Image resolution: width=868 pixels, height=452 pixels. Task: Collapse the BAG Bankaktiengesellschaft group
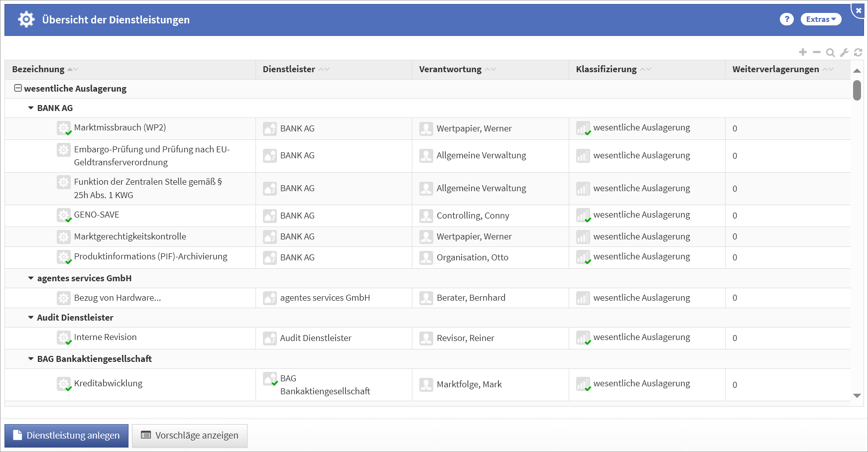31,359
